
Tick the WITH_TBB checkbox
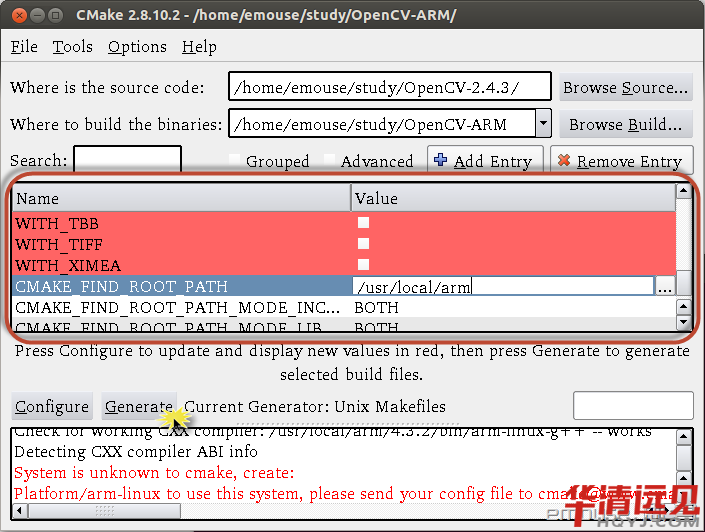[x=364, y=223]
